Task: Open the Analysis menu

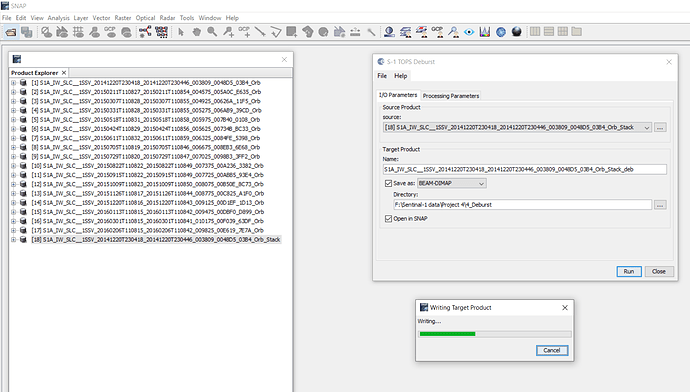Action: pyautogui.click(x=59, y=18)
